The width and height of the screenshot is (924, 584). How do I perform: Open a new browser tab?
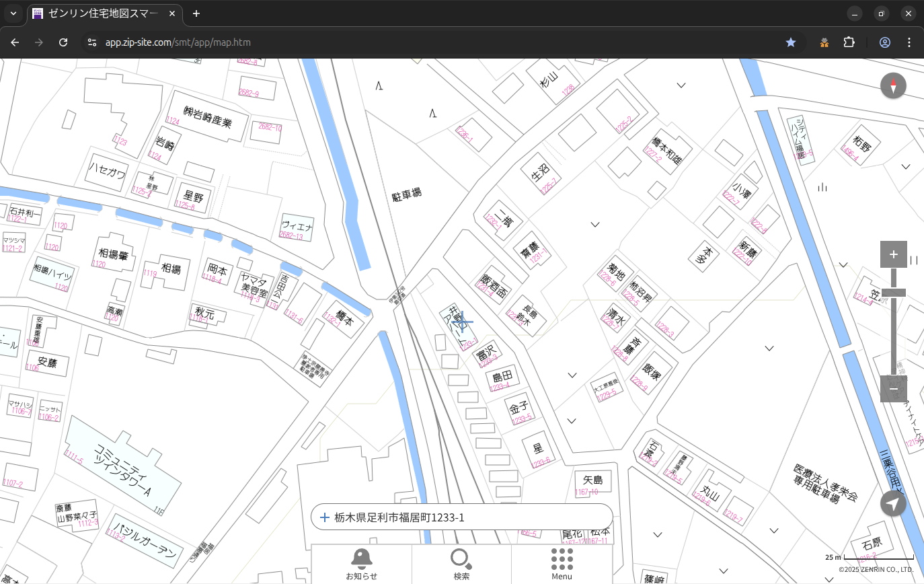196,13
